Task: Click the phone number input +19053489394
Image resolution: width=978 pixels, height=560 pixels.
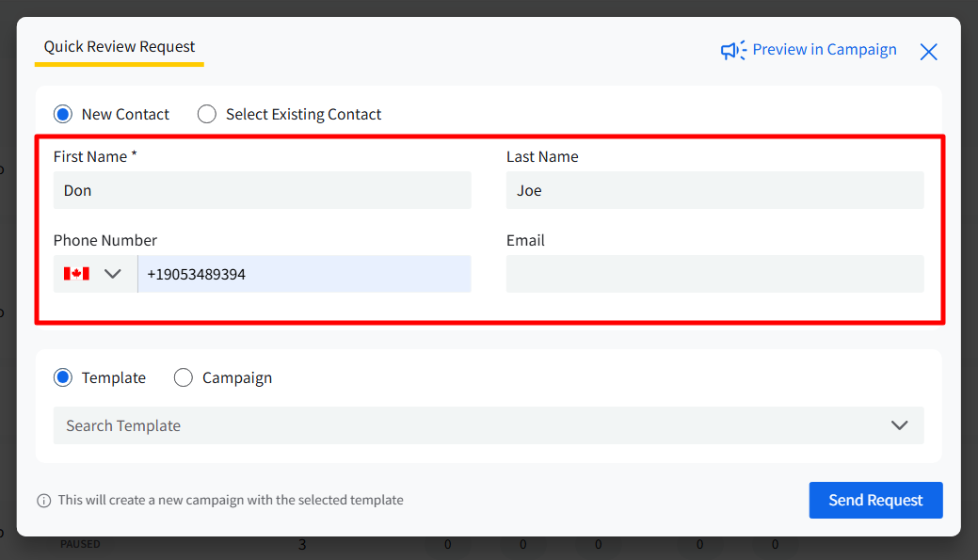Action: click(303, 274)
